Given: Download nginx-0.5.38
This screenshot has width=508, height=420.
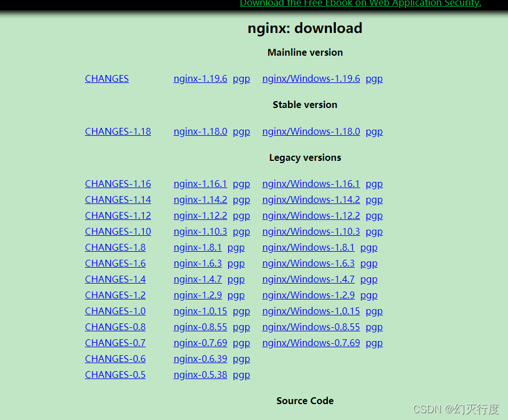Looking at the screenshot, I should [200, 375].
